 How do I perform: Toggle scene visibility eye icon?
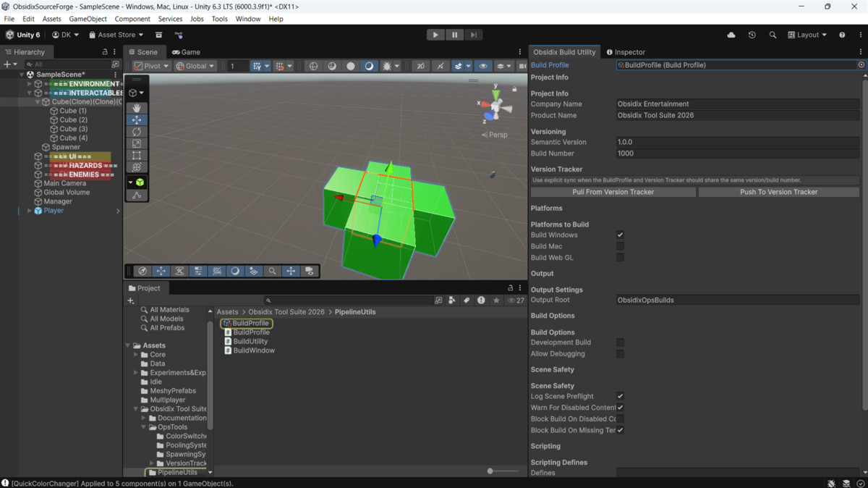click(x=483, y=66)
